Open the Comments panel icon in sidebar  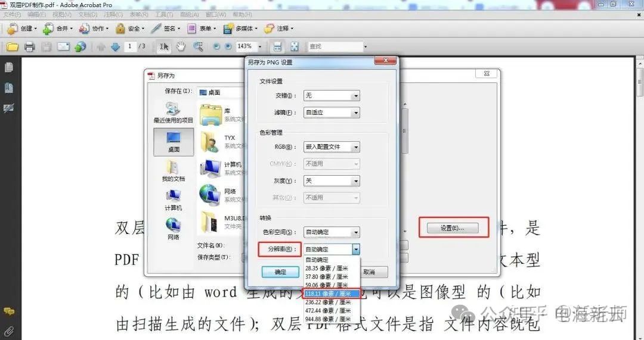click(x=8, y=311)
